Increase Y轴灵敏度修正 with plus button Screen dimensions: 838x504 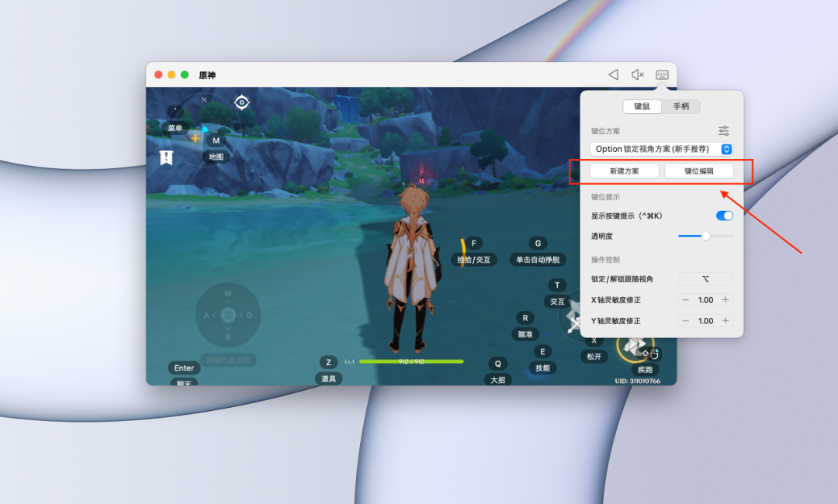(725, 321)
